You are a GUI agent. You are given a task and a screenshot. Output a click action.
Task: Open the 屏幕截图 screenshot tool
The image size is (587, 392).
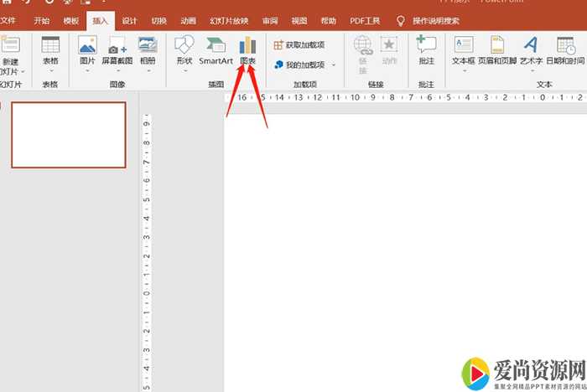[x=117, y=49]
